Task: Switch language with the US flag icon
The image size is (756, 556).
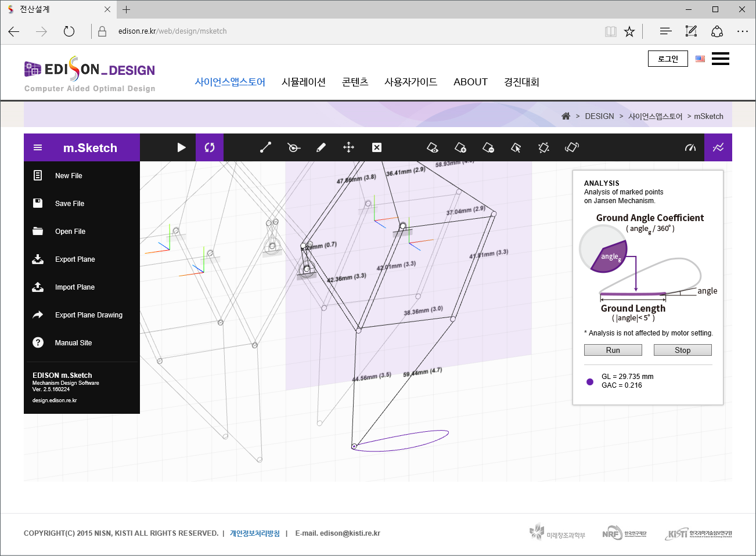Action: click(x=700, y=59)
